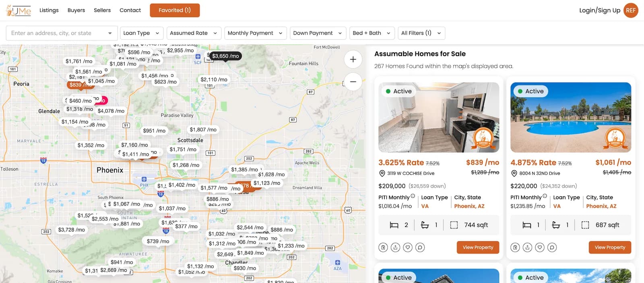Open Contact page

130,10
